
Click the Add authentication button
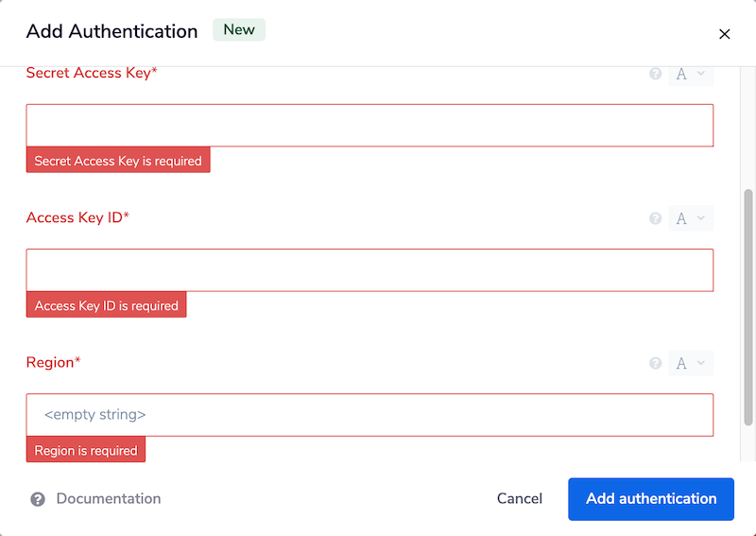(651, 499)
